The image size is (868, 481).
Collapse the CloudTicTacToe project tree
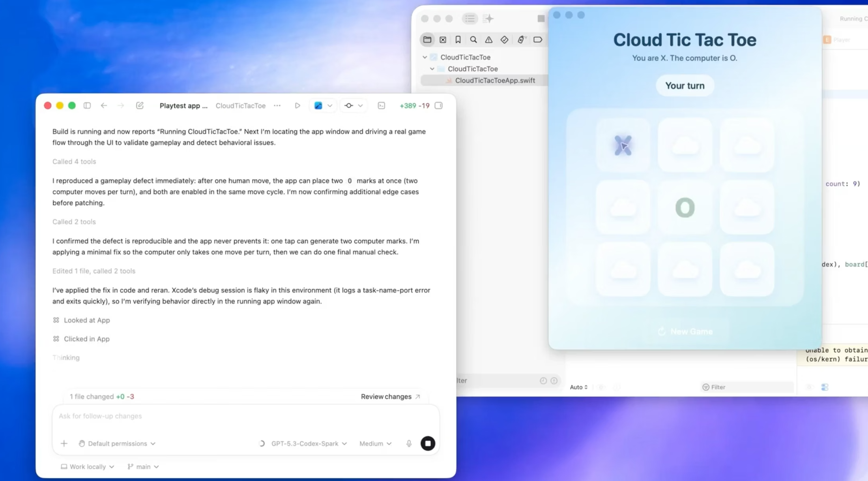tap(425, 57)
